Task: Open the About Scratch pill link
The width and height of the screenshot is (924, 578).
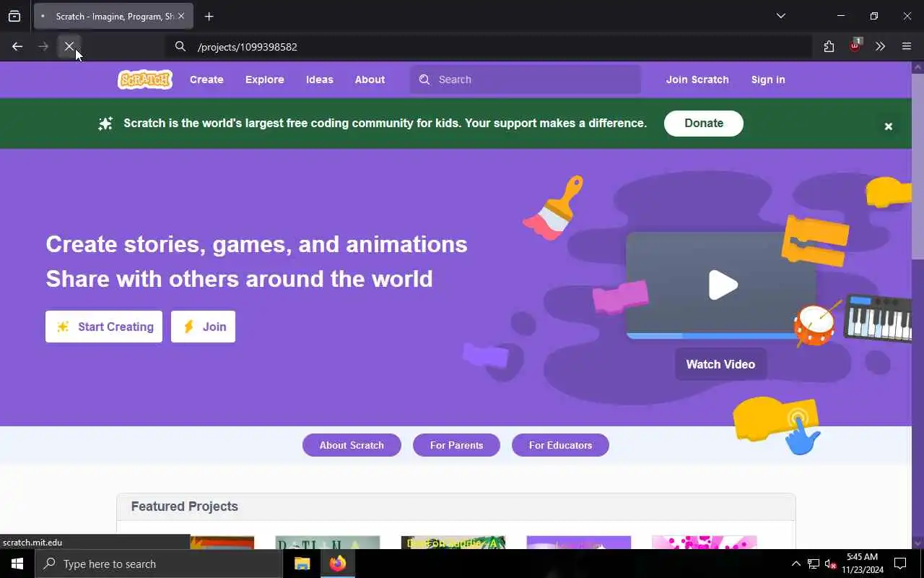Action: pos(352,445)
